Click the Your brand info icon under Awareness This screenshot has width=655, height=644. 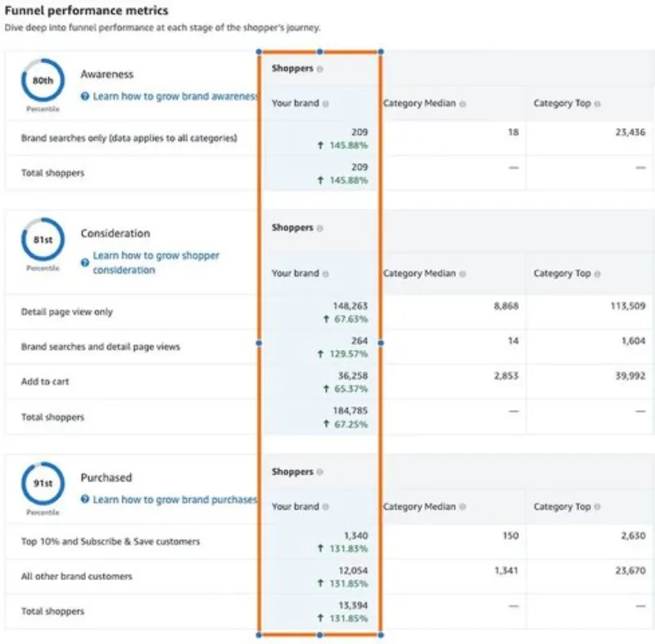[x=327, y=103]
